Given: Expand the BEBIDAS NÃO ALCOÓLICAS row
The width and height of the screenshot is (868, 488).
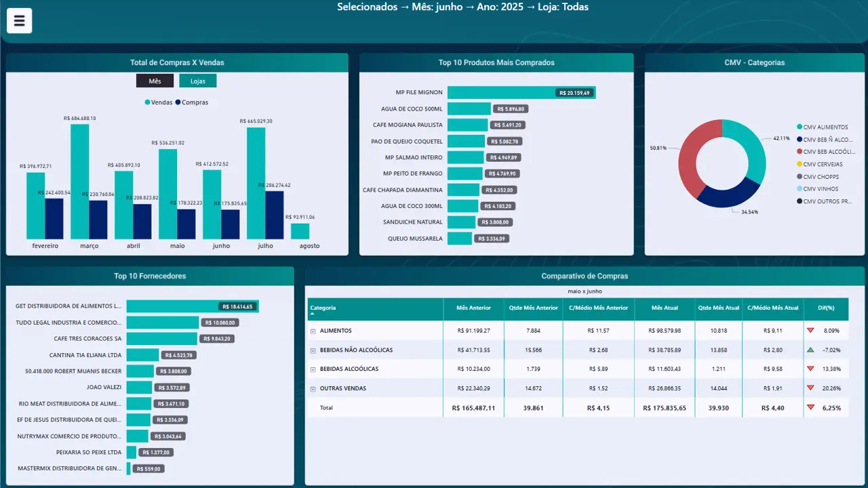Looking at the screenshot, I should point(313,350).
